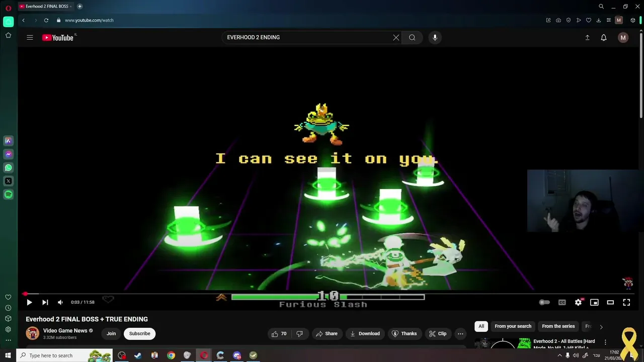This screenshot has width=644, height=362.
Task: Go to the YouTube home logo
Action: (58, 37)
